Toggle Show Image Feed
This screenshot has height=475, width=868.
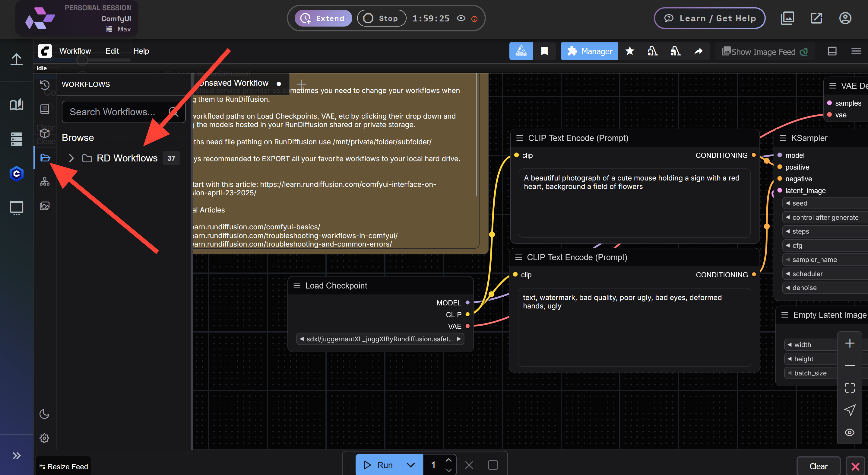click(x=764, y=52)
